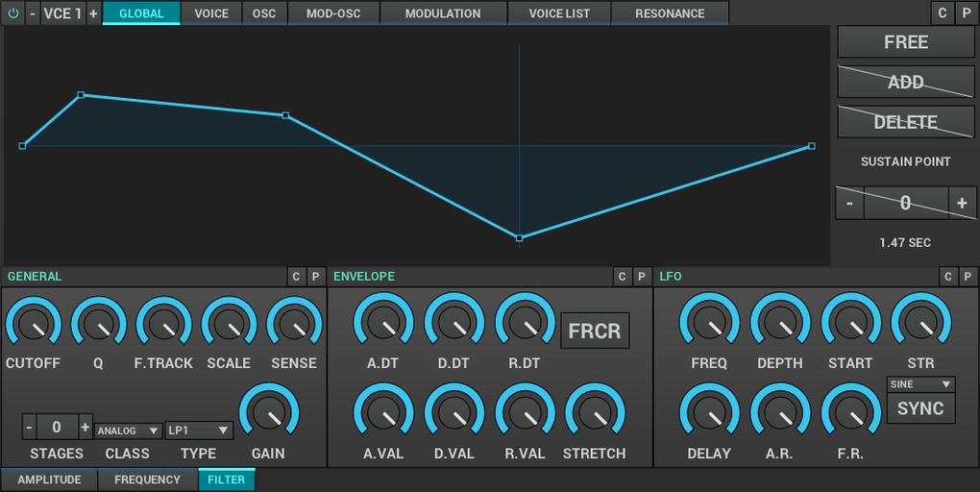
Task: Click the C icon in the GENERAL header
Action: pos(296,277)
